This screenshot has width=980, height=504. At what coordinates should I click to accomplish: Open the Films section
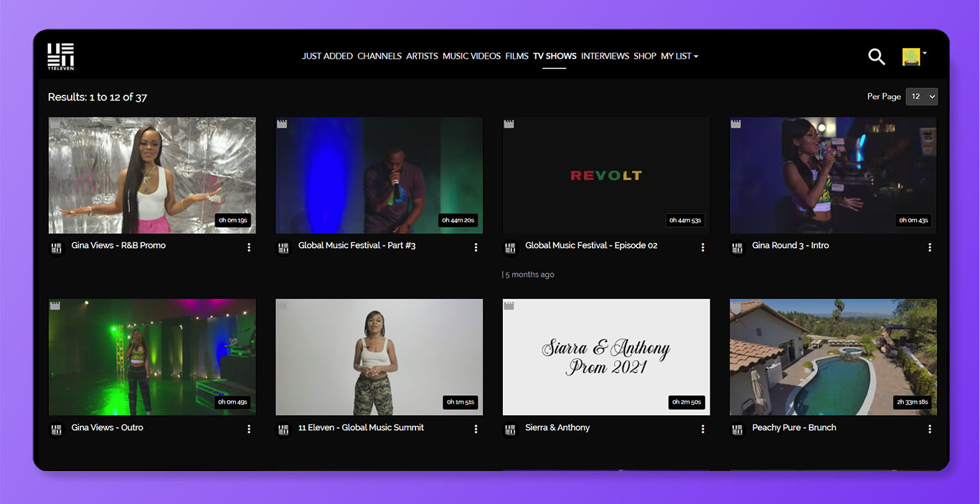pos(517,56)
